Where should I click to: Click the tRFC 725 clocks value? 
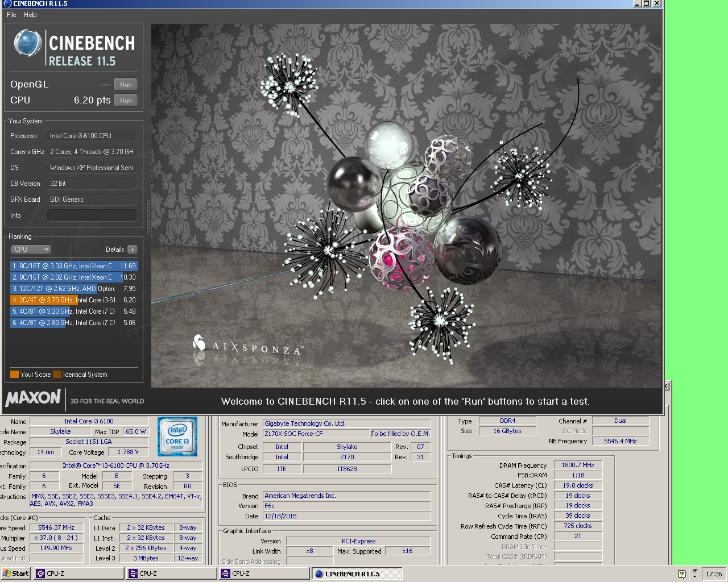578,526
